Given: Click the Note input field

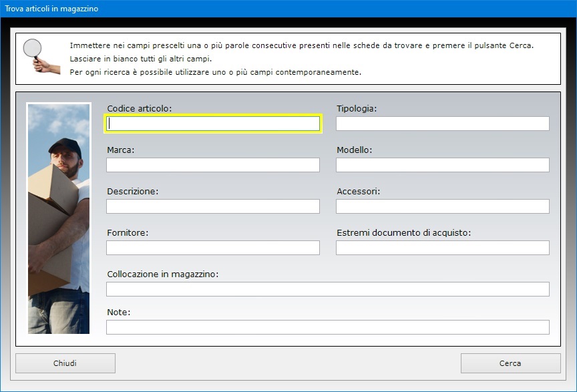Looking at the screenshot, I should 328,327.
